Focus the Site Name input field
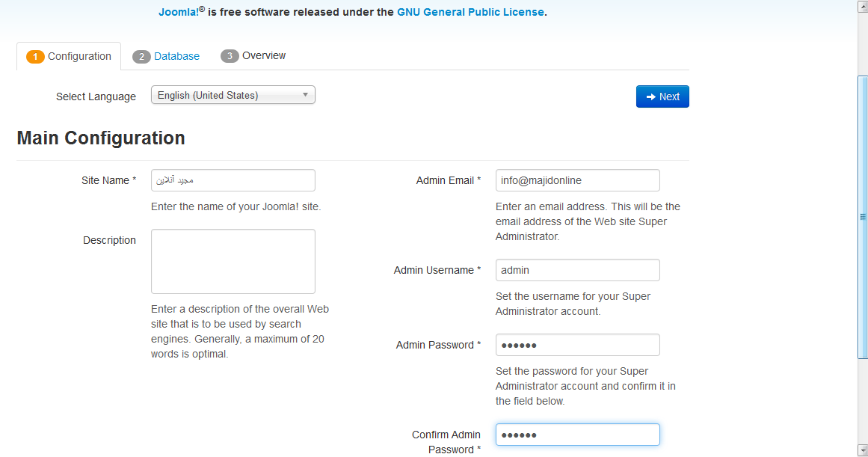 click(x=233, y=180)
